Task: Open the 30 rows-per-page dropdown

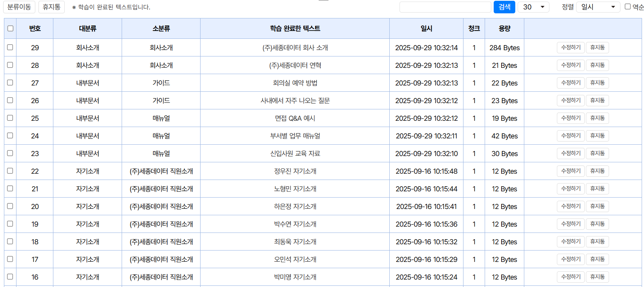Action: (x=533, y=7)
